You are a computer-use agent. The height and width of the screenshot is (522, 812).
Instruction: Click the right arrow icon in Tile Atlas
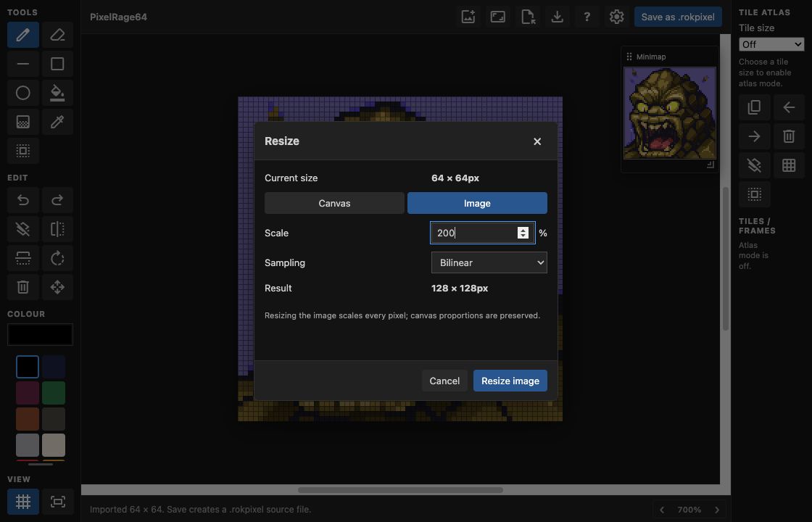(x=755, y=136)
